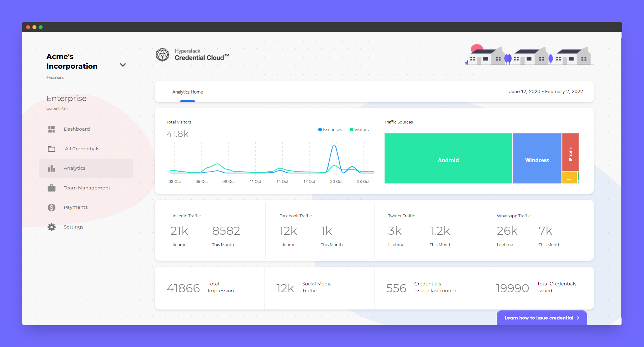
Task: Toggle the Visitors legend indicator
Action: pyautogui.click(x=351, y=129)
